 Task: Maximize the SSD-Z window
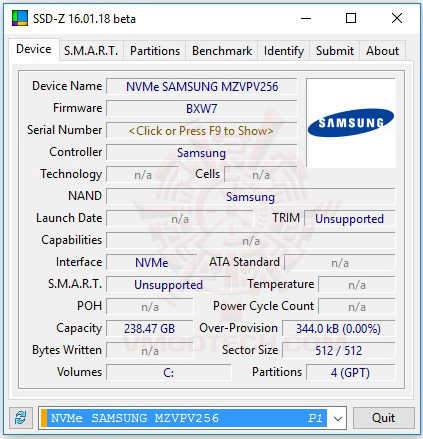point(351,18)
